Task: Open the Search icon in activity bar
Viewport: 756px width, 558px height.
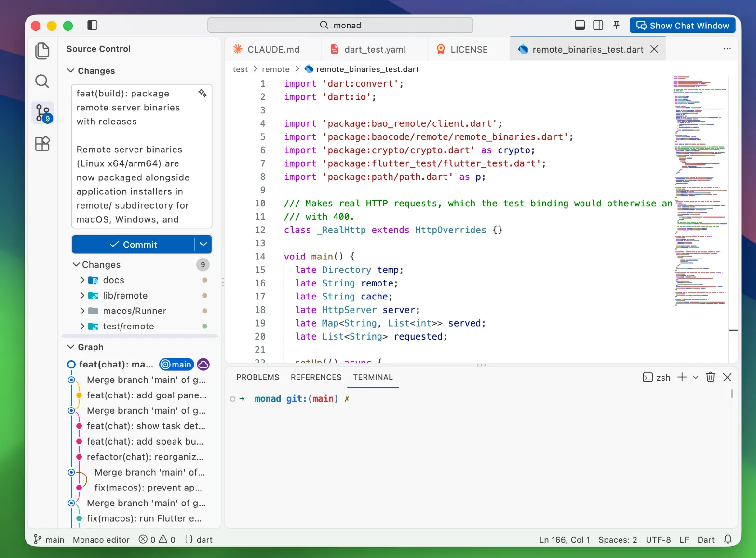Action: click(x=42, y=82)
